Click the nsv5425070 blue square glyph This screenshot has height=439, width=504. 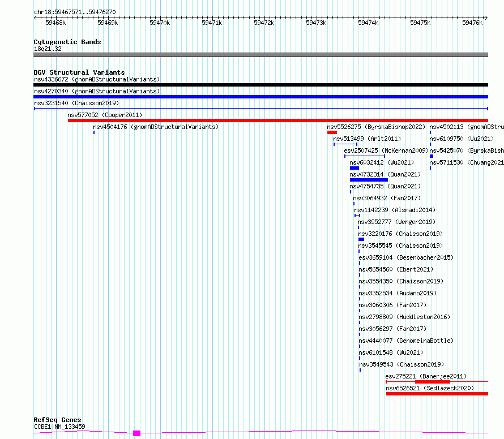pyautogui.click(x=432, y=156)
